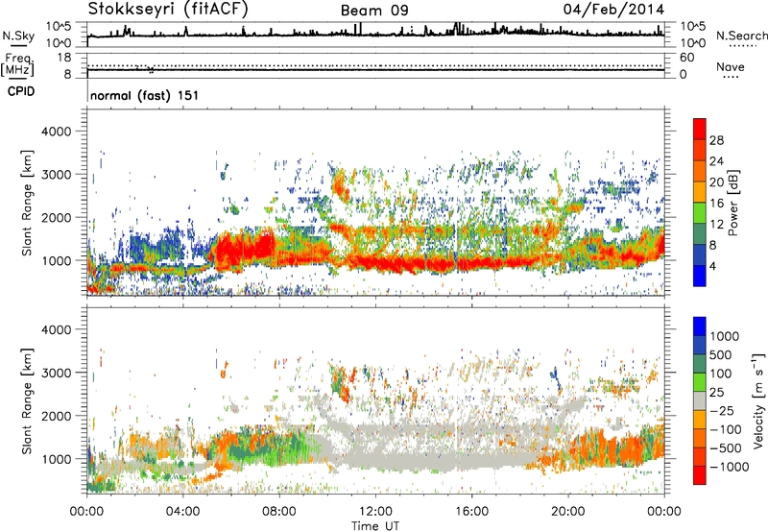Screen dimensions: 768x532
Task: Click the date '04/Feb/2014'
Action: (x=613, y=9)
